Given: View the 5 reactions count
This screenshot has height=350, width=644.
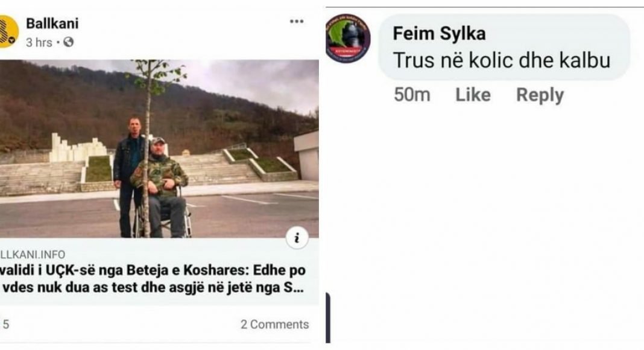Looking at the screenshot, I should tap(6, 325).
